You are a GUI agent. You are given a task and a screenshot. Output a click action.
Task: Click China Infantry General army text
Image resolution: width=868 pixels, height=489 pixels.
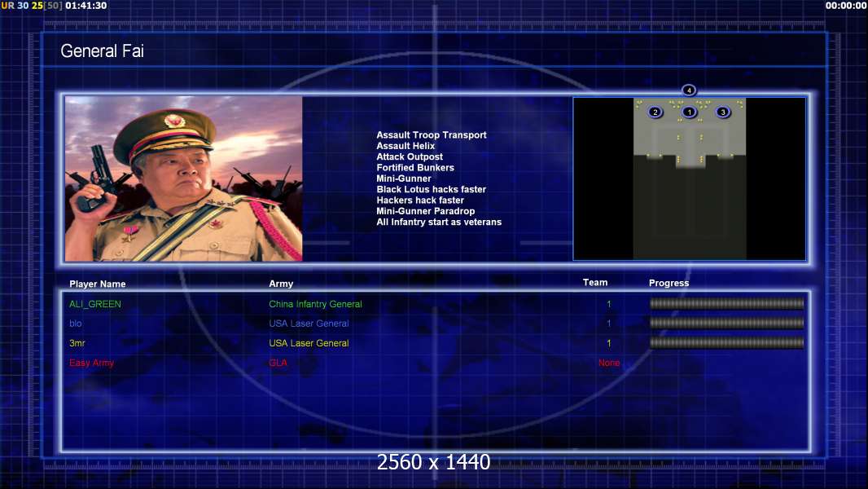(315, 304)
